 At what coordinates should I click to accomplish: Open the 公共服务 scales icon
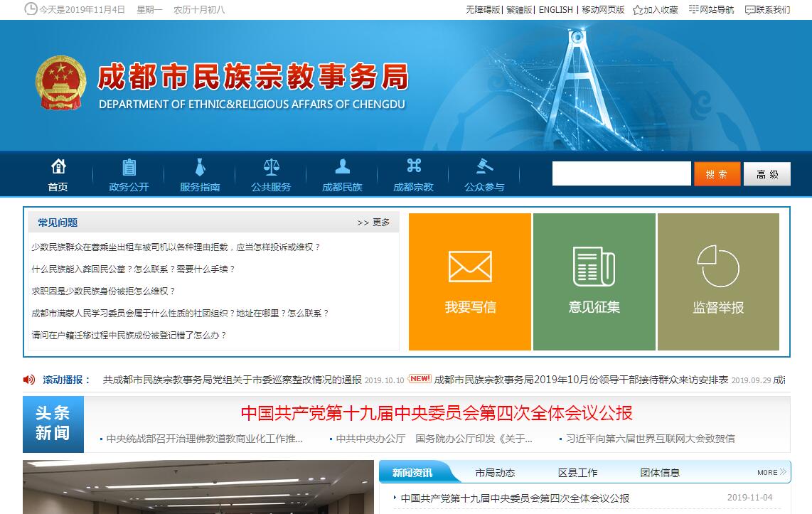271,167
